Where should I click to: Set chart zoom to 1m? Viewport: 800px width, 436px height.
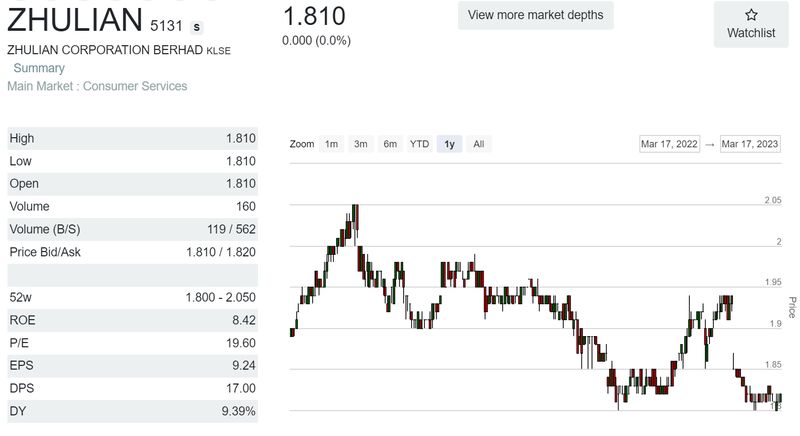point(331,144)
